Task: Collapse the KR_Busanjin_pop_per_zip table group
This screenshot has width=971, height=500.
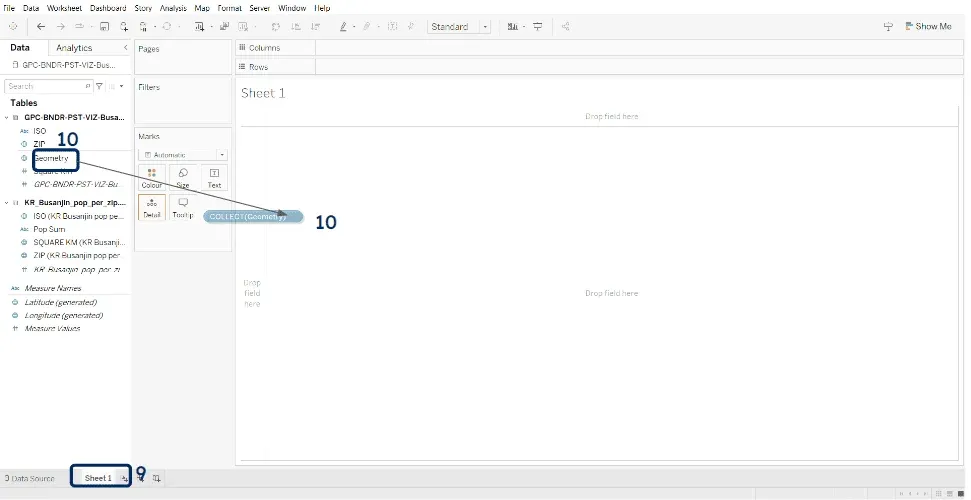Action: coord(6,203)
